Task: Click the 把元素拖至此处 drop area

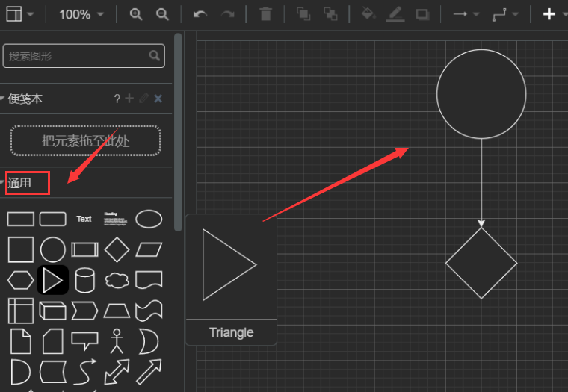Action: point(85,140)
